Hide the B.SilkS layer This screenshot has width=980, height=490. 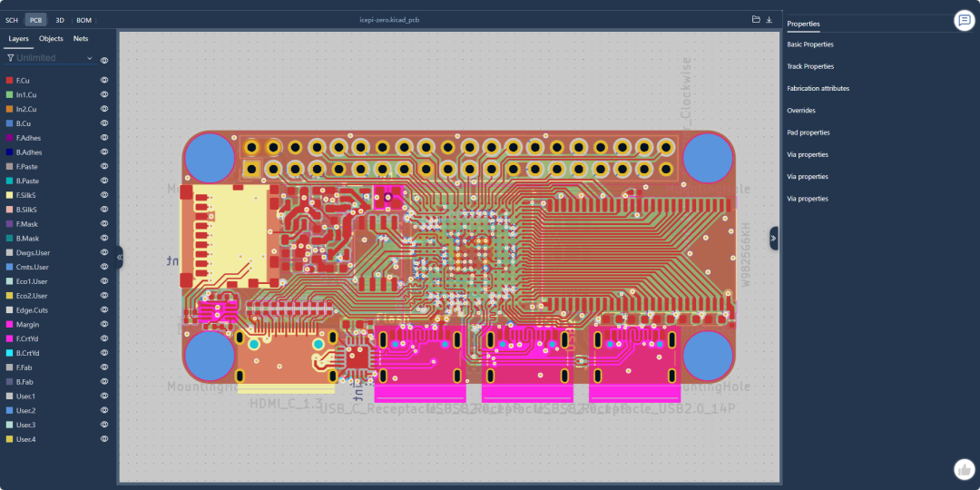coord(104,210)
